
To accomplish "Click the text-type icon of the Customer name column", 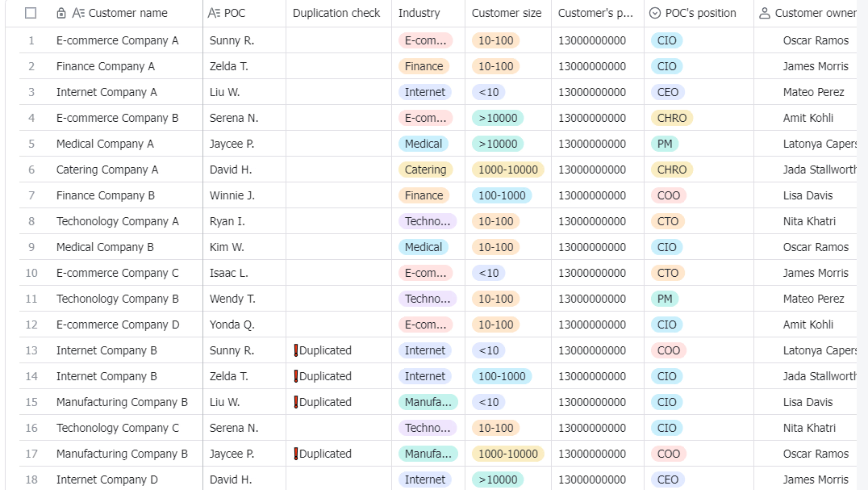I will coord(78,13).
